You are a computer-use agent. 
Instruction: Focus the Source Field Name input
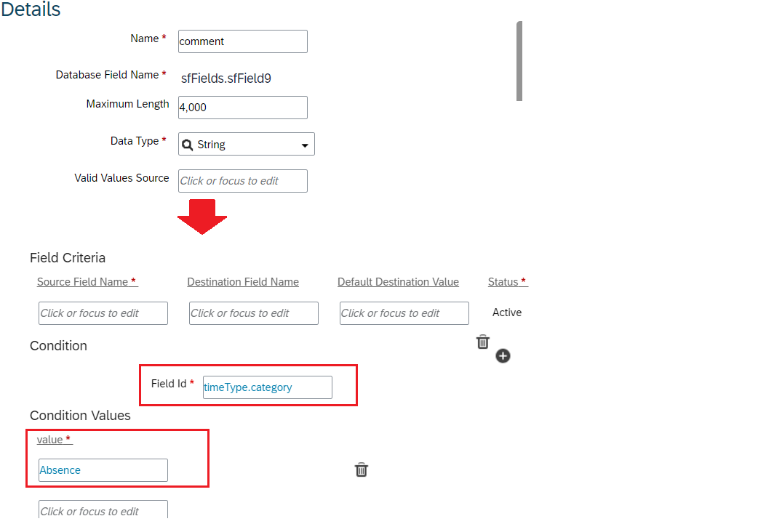click(103, 313)
